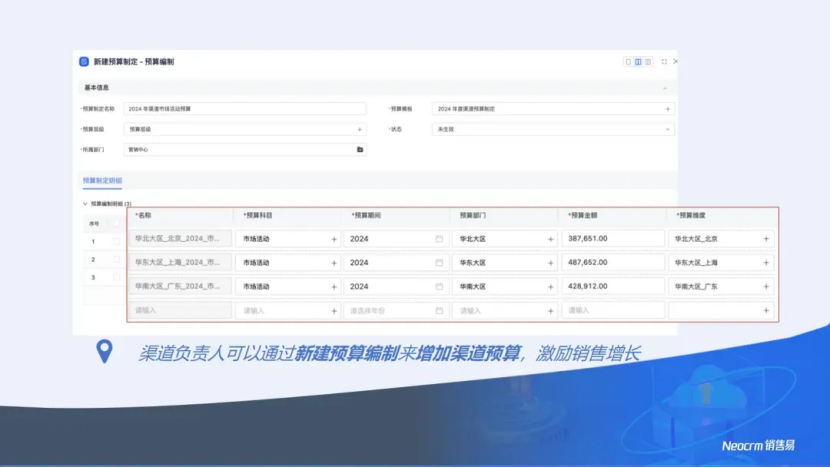Viewport: 830px width, 468px height.
Task: Collapse the 预算编制明细 list expander
Action: pyautogui.click(x=85, y=203)
